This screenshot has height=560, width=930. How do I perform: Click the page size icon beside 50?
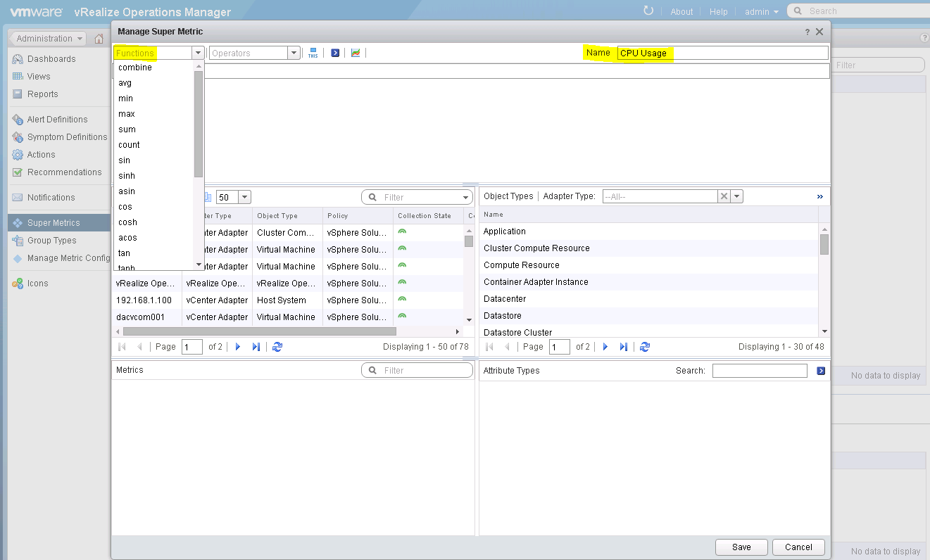tap(208, 198)
